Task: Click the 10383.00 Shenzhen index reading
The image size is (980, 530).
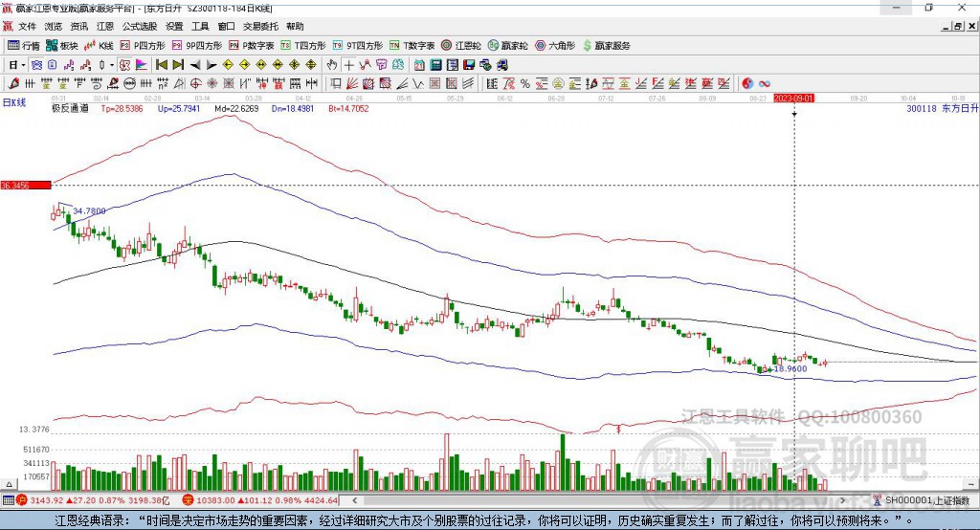Action: (215, 500)
